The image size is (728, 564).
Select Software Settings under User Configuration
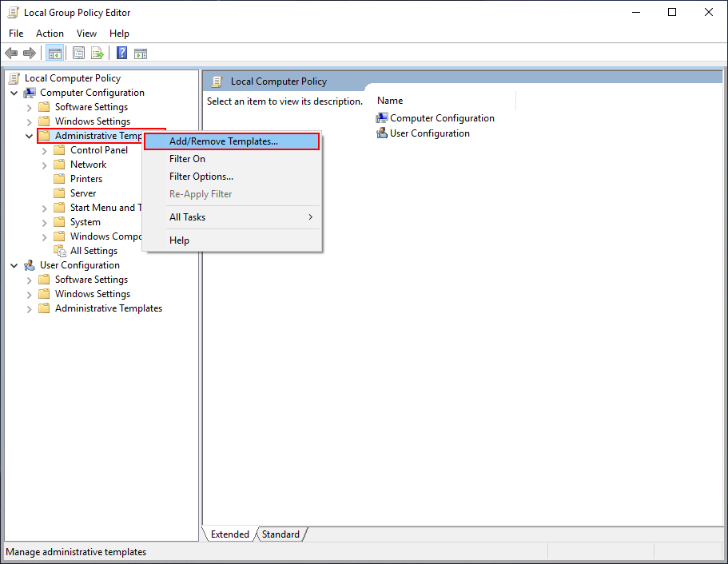(x=91, y=280)
